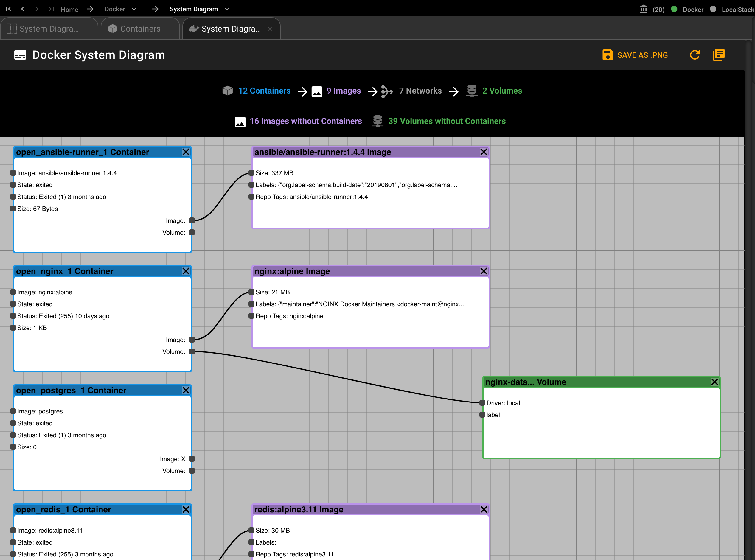The image size is (755, 560).
Task: Switch to the Containers tab
Action: 140,29
